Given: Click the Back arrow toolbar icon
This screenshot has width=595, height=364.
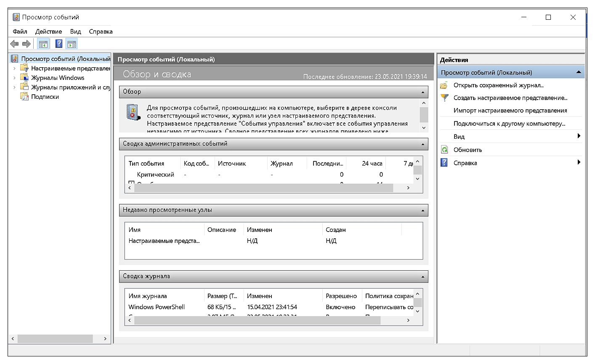Looking at the screenshot, I should pos(14,44).
